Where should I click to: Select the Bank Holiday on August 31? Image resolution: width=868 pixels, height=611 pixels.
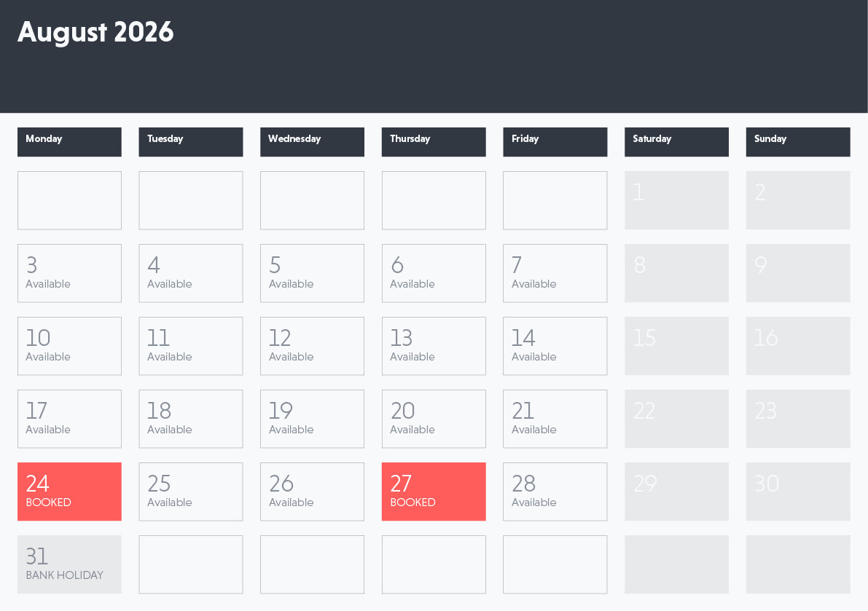[x=69, y=564]
